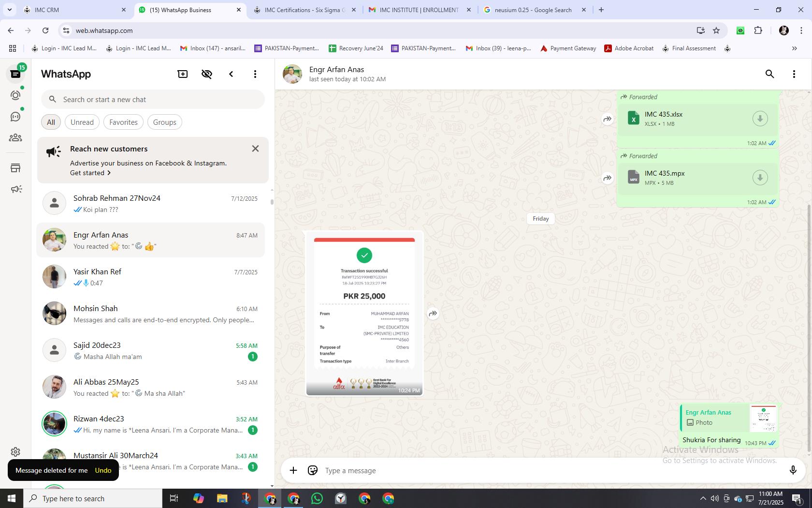This screenshot has width=812, height=508.
Task: Select the Groups chat filter
Action: point(165,122)
